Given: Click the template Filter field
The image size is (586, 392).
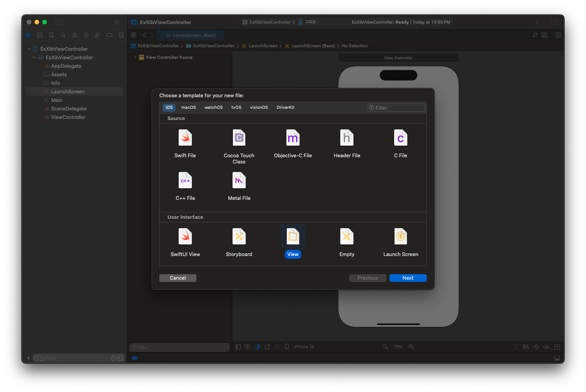Looking at the screenshot, I should [x=396, y=108].
